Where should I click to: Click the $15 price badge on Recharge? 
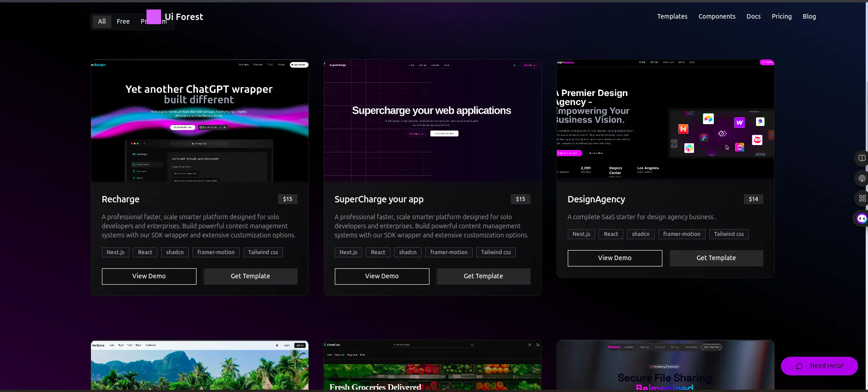(288, 199)
